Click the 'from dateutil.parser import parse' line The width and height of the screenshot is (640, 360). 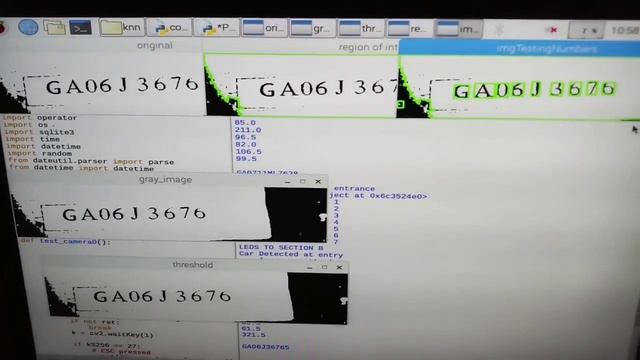[x=91, y=162]
